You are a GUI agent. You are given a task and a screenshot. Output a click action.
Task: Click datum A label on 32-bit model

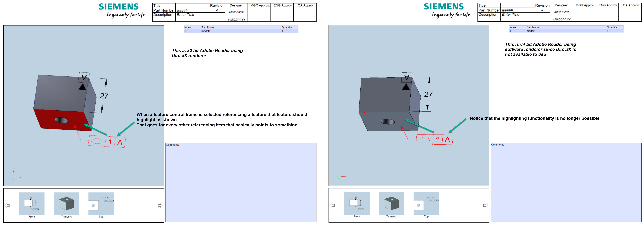pos(84,77)
